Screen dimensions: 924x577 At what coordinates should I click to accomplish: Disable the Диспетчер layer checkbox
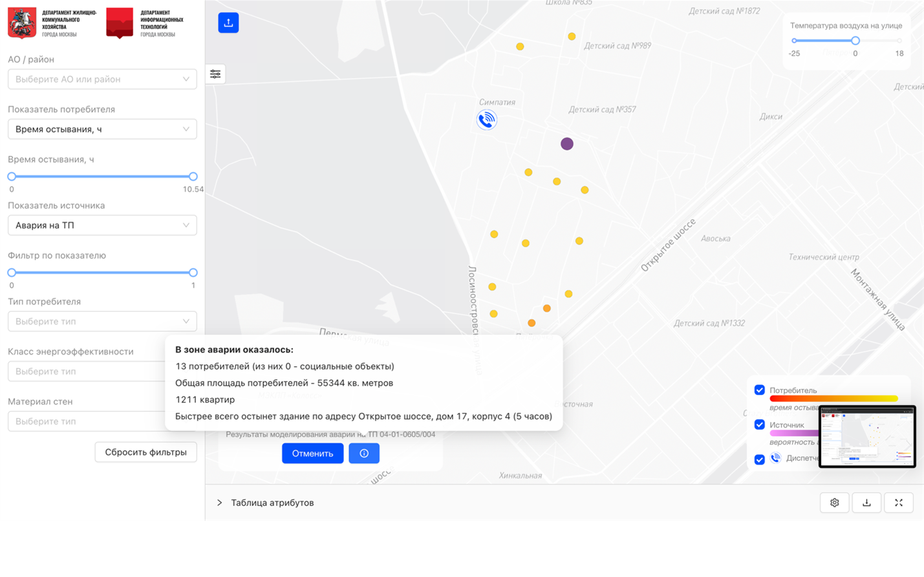pyautogui.click(x=760, y=459)
